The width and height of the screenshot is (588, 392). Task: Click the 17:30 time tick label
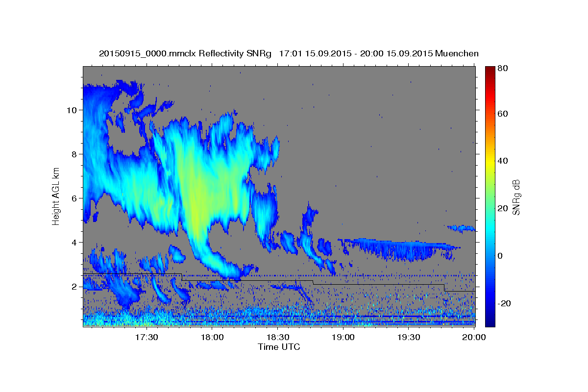(x=146, y=337)
